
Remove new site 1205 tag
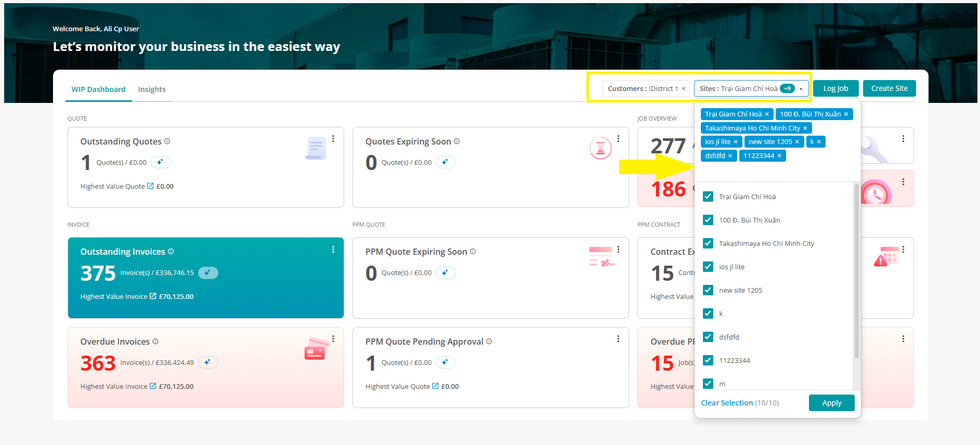point(797,142)
